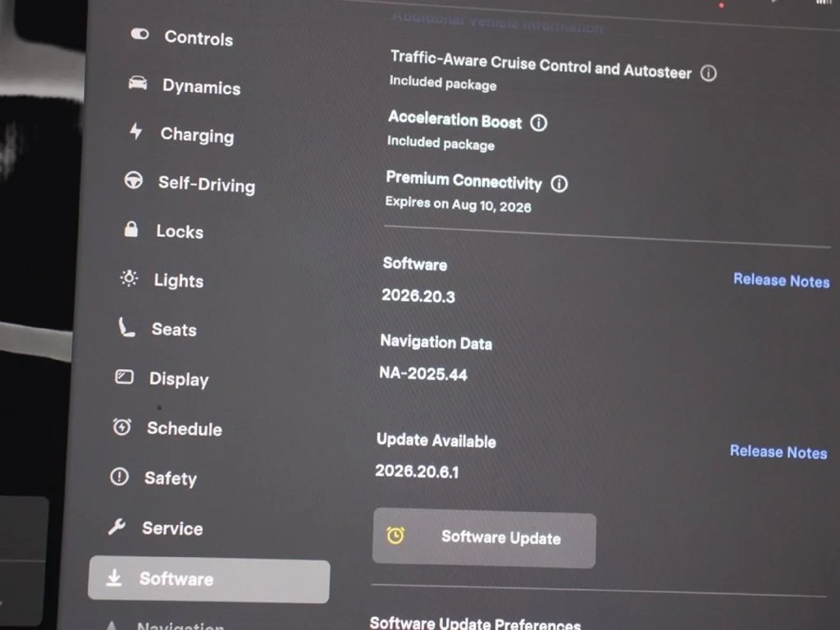
Task: Click the Locks padlock icon
Action: pyautogui.click(x=131, y=230)
